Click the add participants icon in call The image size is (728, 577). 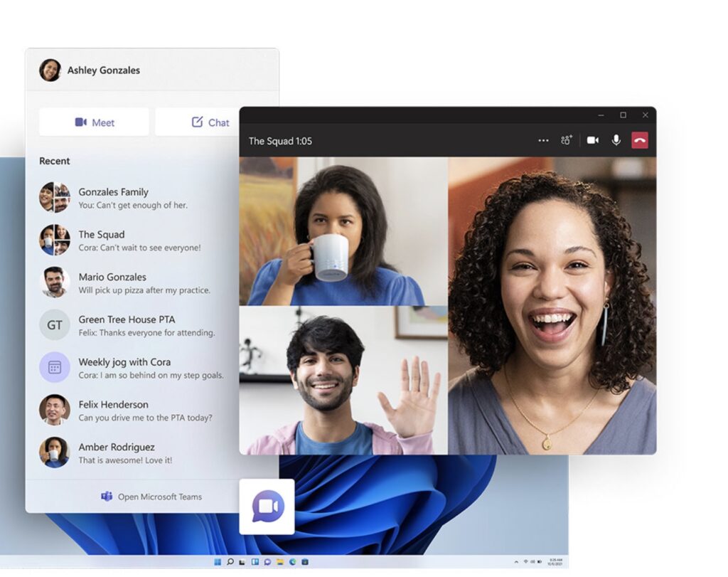[567, 140]
